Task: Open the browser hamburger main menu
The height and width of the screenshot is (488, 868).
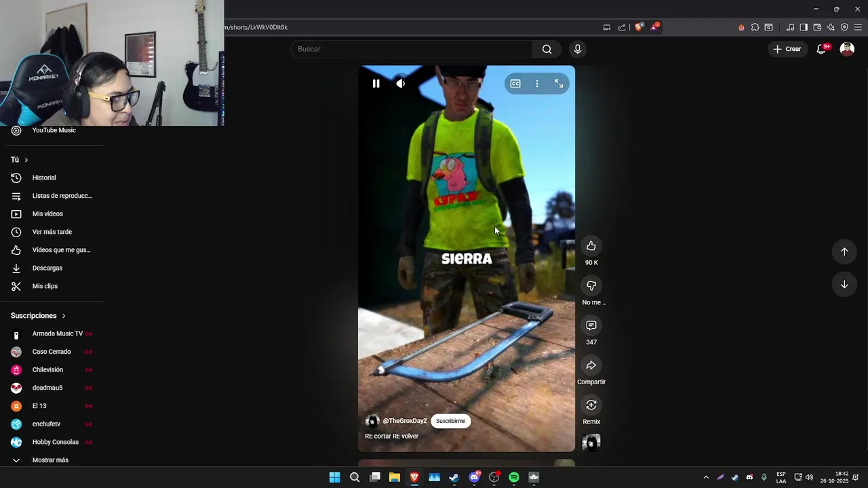Action: (859, 27)
